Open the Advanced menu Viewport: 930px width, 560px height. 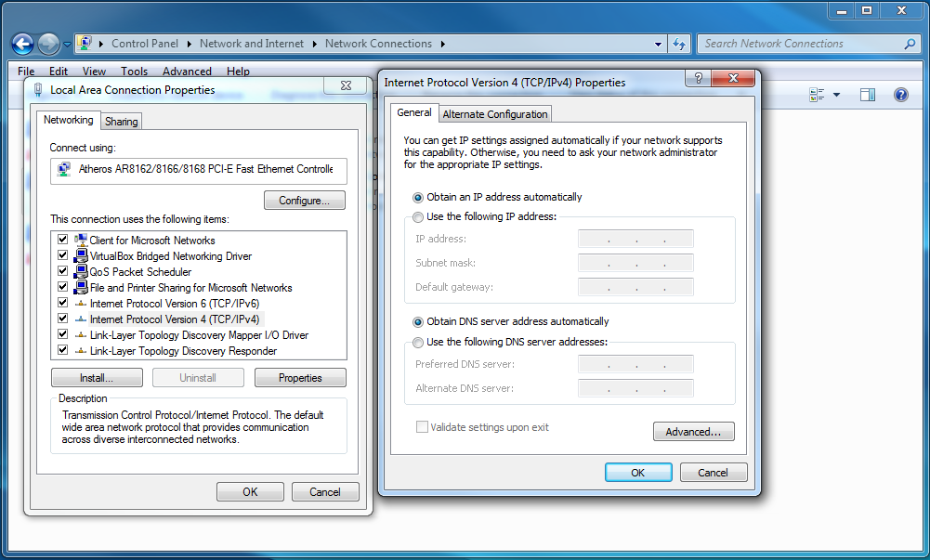[x=187, y=72]
